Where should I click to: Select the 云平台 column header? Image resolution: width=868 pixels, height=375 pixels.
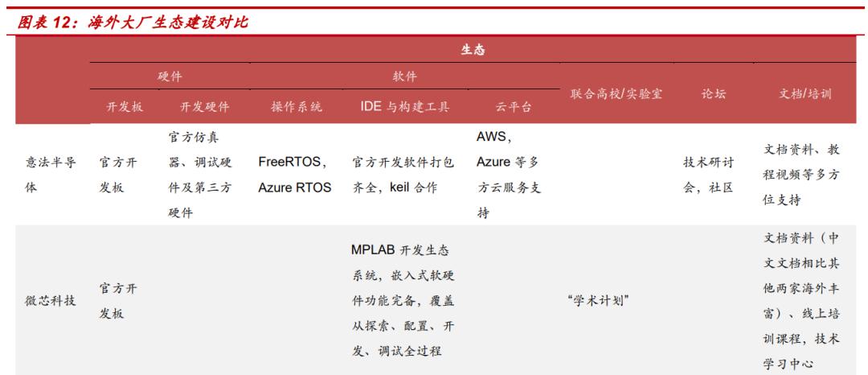513,107
